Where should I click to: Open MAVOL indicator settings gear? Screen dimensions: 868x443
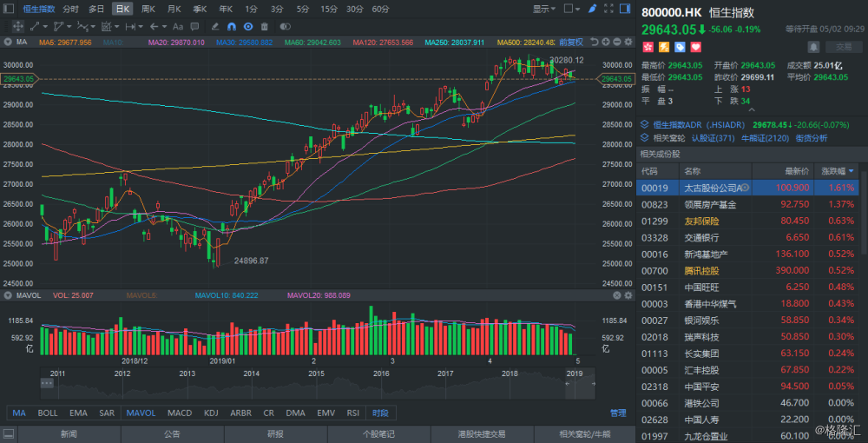click(x=628, y=295)
